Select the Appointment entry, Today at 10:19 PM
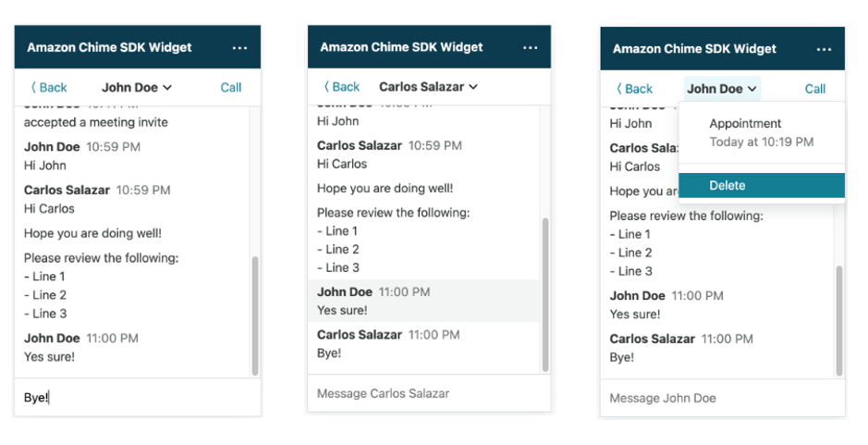The image size is (868, 445). [762, 132]
